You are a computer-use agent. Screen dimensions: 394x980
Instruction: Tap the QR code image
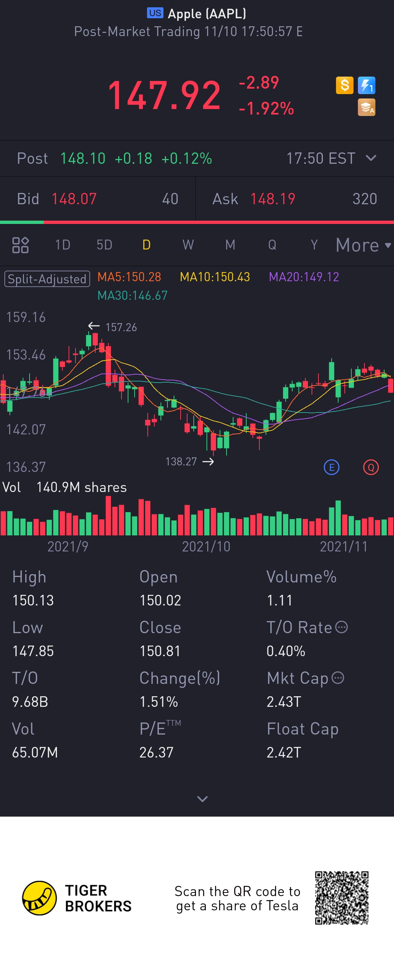(342, 898)
